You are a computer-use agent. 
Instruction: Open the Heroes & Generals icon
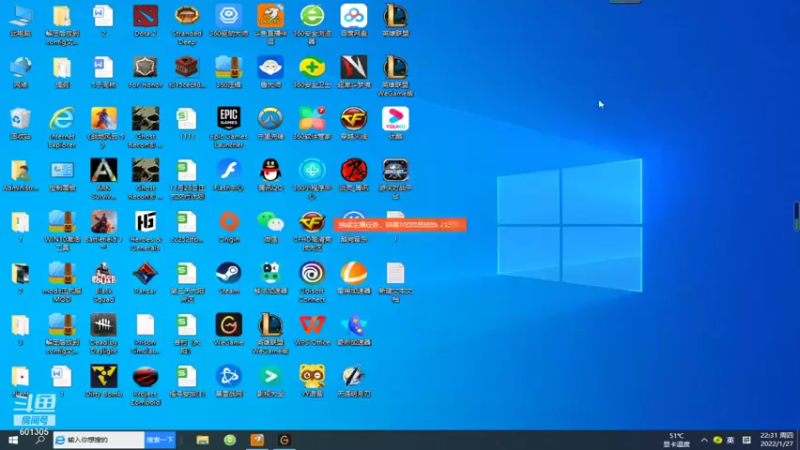point(145,222)
